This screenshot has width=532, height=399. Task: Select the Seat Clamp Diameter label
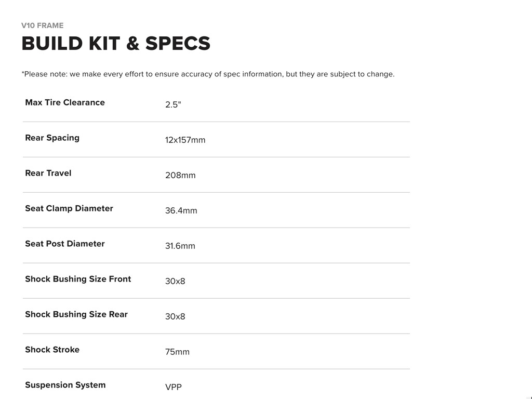point(69,208)
